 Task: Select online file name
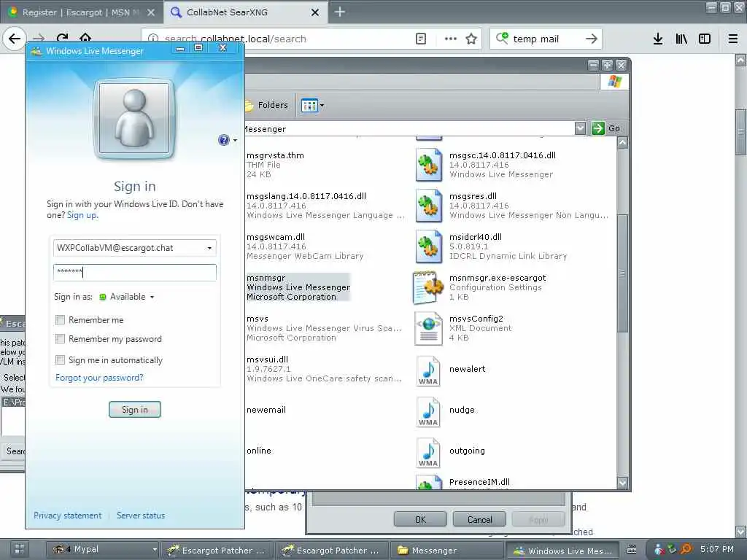pos(259,451)
